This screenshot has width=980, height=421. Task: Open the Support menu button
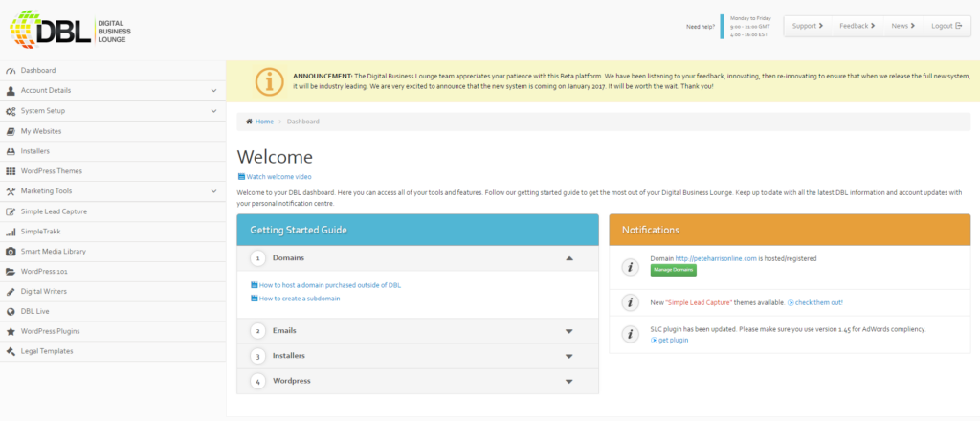pos(808,26)
